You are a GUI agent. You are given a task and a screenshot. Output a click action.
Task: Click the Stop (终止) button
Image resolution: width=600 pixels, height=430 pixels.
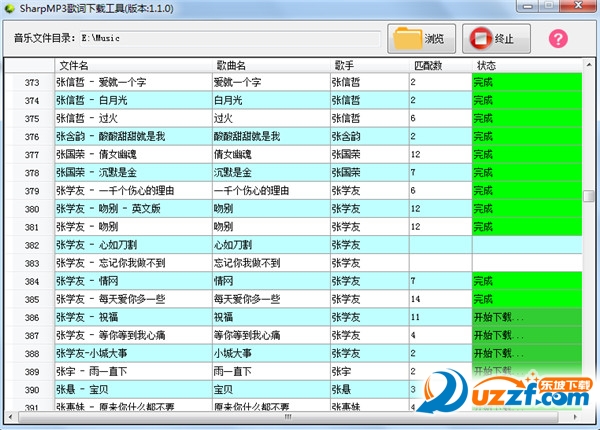[x=496, y=39]
